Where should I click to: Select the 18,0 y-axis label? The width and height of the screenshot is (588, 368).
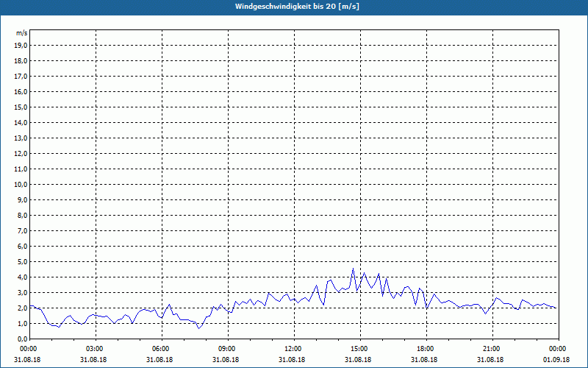[21, 61]
